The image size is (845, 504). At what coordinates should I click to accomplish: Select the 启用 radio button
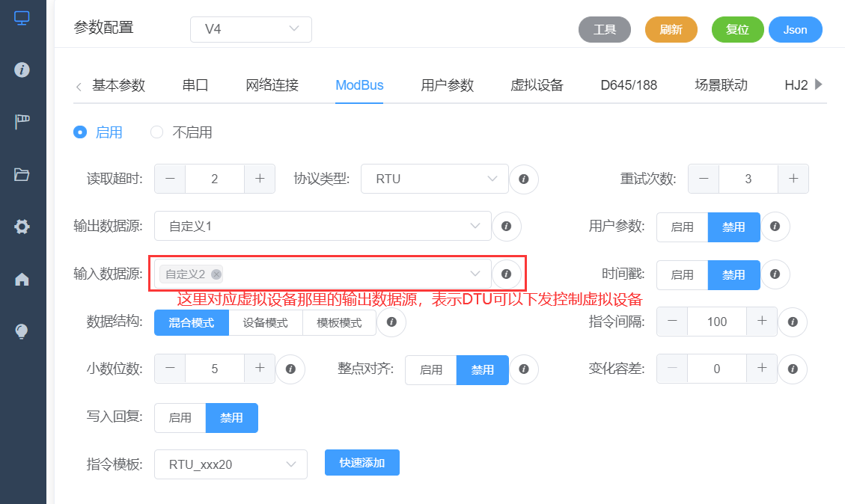(x=79, y=132)
